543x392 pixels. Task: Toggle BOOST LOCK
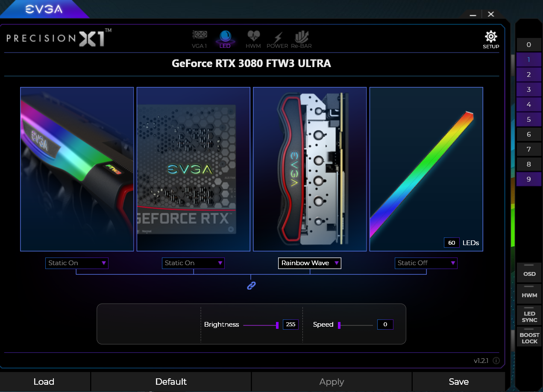coord(529,337)
